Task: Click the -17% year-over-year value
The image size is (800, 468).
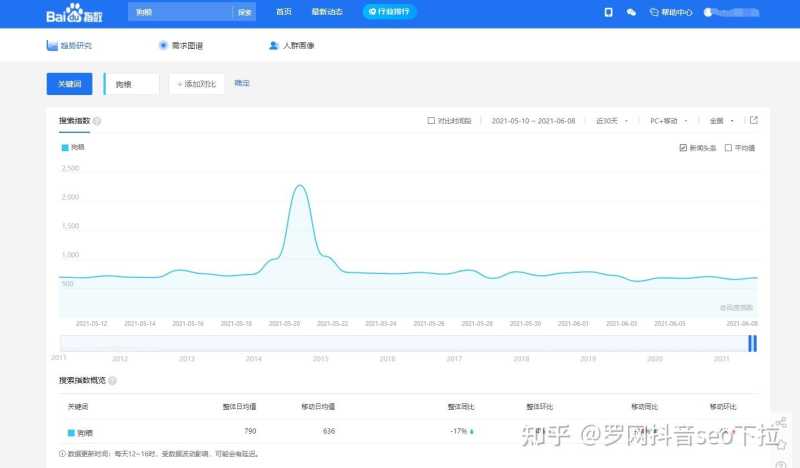Action: (459, 431)
